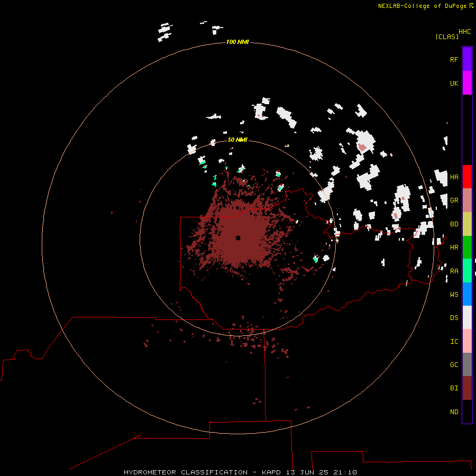The height and width of the screenshot is (476, 476).
Task: Click the WS legend label
Action: [454, 294]
